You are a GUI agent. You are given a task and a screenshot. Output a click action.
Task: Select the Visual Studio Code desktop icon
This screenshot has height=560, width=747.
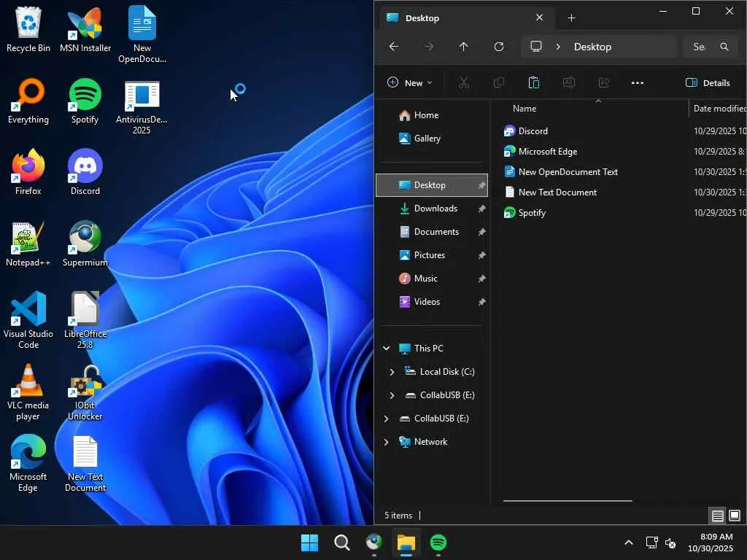coord(28,320)
